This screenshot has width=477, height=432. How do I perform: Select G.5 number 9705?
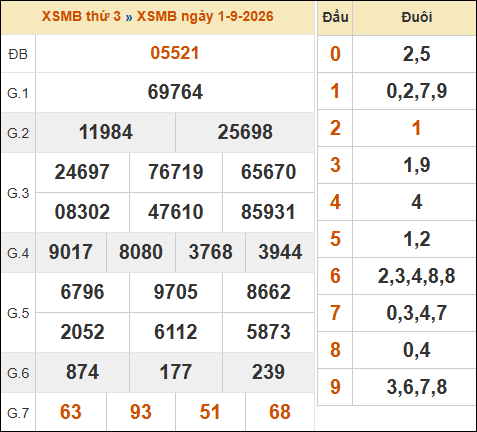click(175, 292)
